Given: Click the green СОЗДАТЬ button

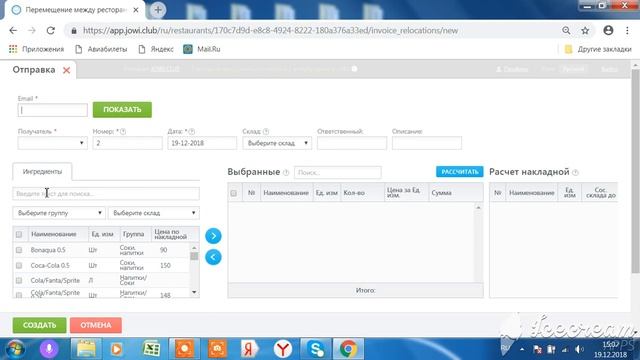Looking at the screenshot, I should pyautogui.click(x=40, y=325).
